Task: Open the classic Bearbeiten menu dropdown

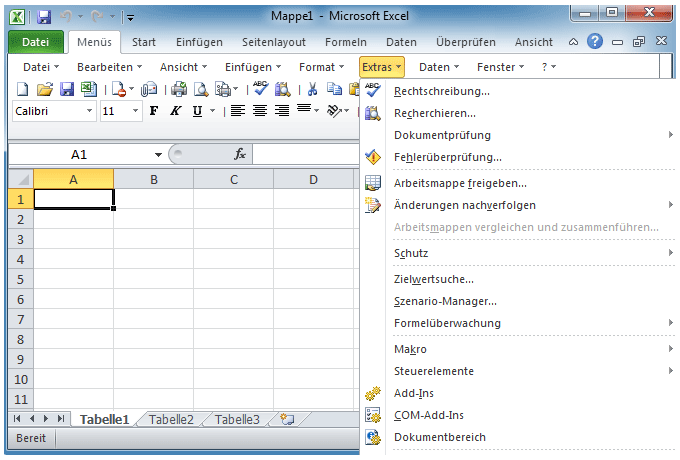Action: click(109, 67)
